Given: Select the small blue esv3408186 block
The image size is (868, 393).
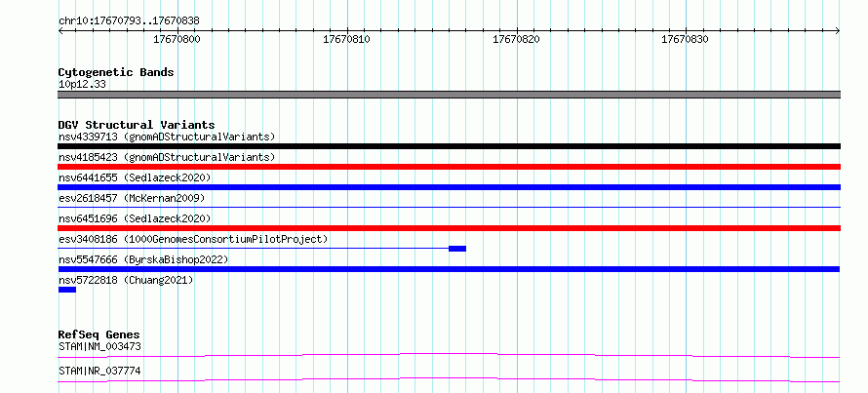Looking at the screenshot, I should [x=457, y=249].
